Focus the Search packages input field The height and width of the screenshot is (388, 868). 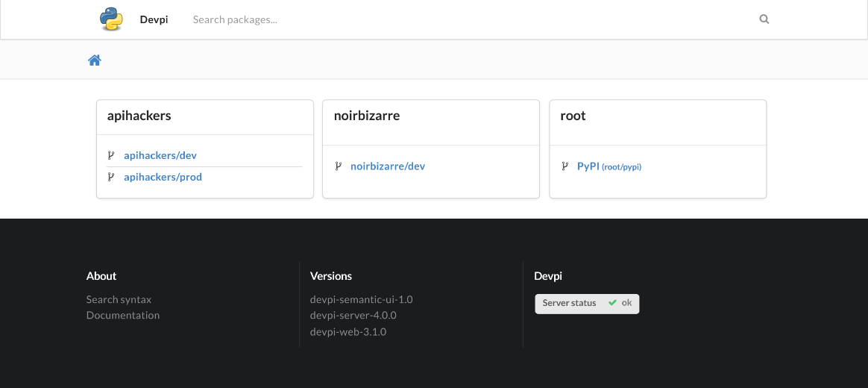(471, 19)
